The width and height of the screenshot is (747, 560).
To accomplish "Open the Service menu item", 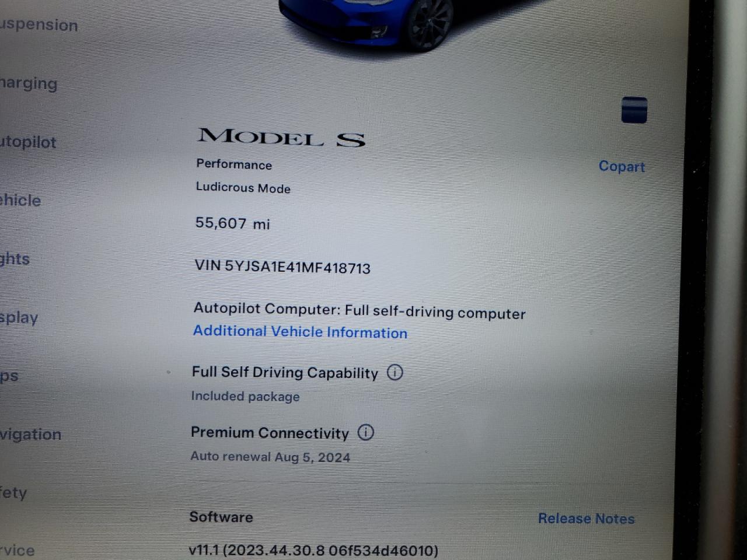I will (17, 550).
